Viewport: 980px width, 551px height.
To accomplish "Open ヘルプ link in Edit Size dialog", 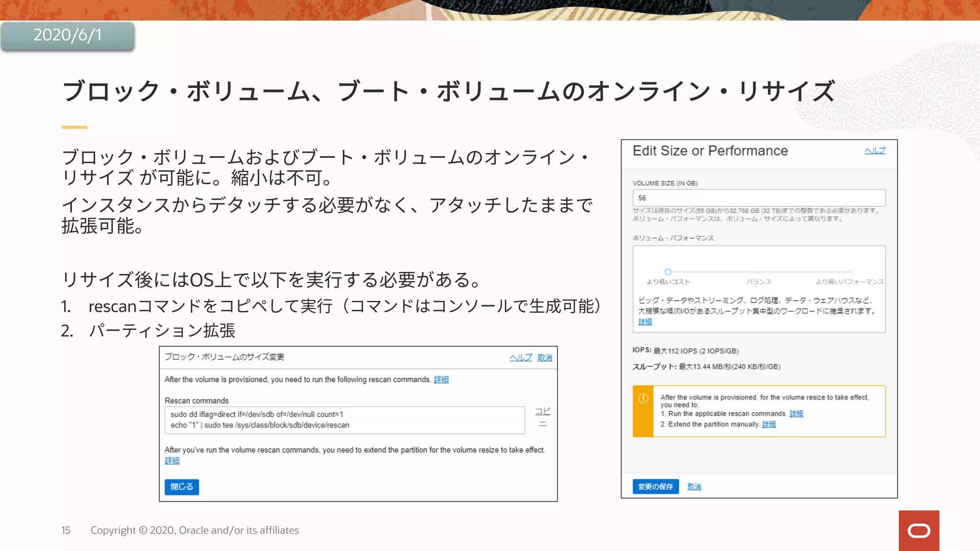I will point(875,151).
